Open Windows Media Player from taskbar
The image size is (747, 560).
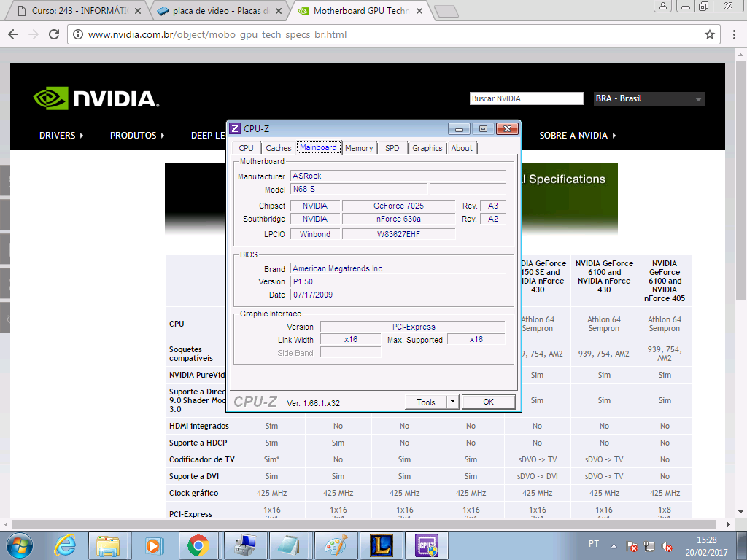[153, 545]
